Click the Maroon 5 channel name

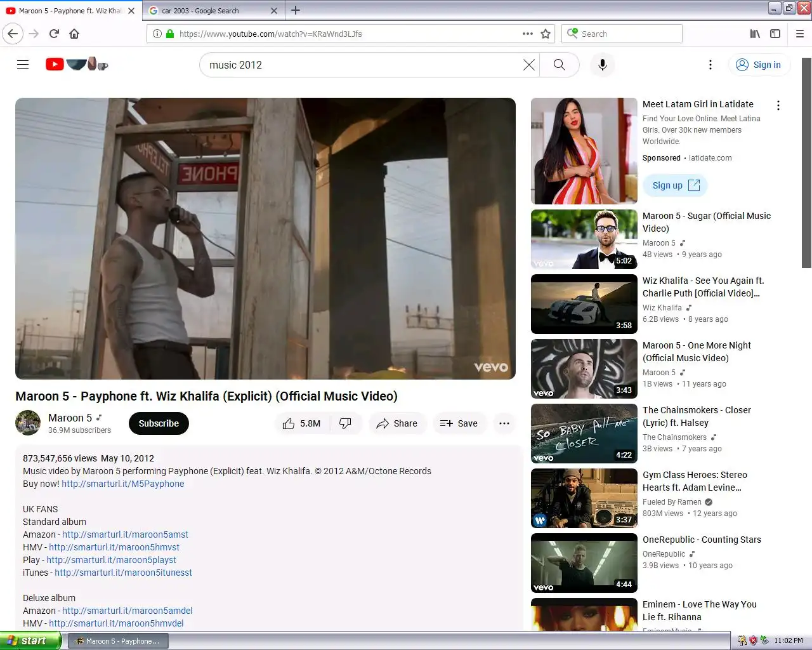(x=70, y=418)
